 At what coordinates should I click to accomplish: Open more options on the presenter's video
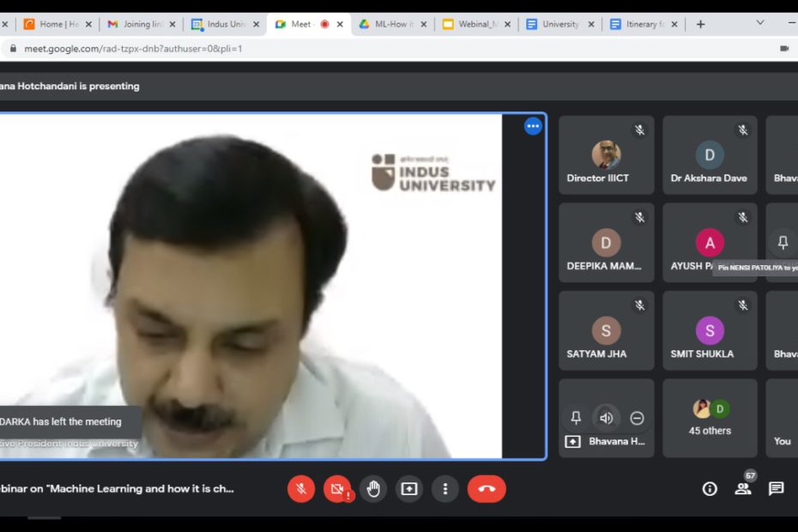tap(533, 125)
